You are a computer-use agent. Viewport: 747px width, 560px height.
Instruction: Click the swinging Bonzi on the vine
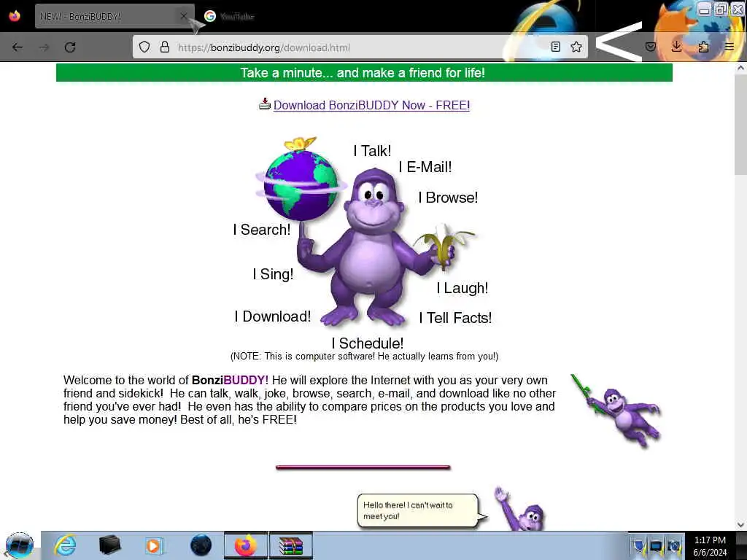pos(616,412)
